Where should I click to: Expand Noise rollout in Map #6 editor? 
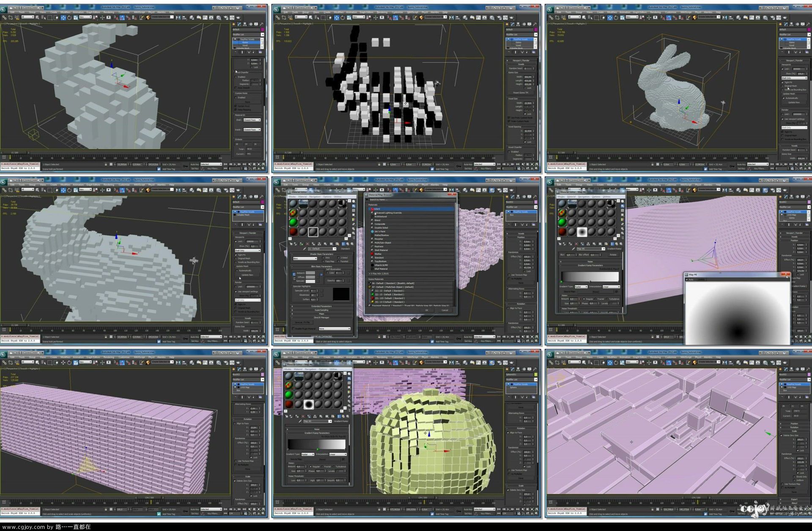590,262
